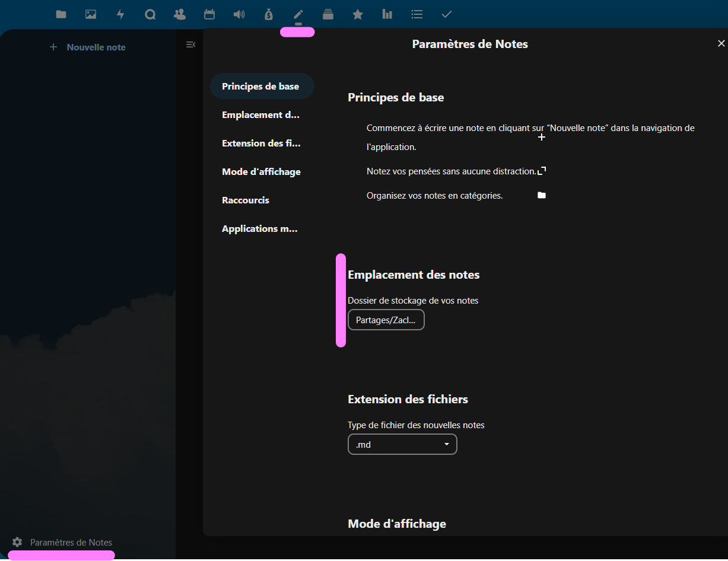Go to the Mode d'affichage section
This screenshot has width=728, height=561.
point(261,172)
